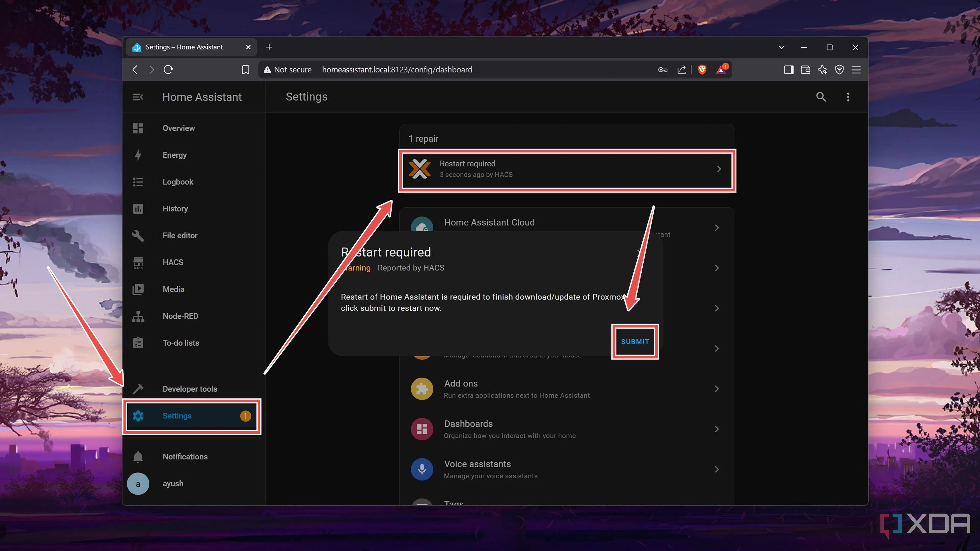
Task: Click the address bar URL field
Action: [397, 70]
